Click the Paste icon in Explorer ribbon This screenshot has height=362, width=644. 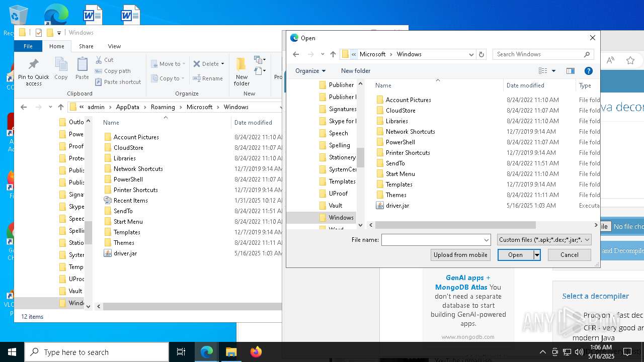click(82, 69)
